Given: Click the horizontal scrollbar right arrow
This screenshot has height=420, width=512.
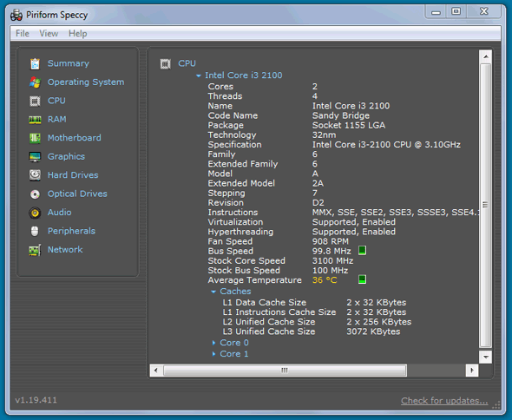Looking at the screenshot, I should [x=472, y=371].
